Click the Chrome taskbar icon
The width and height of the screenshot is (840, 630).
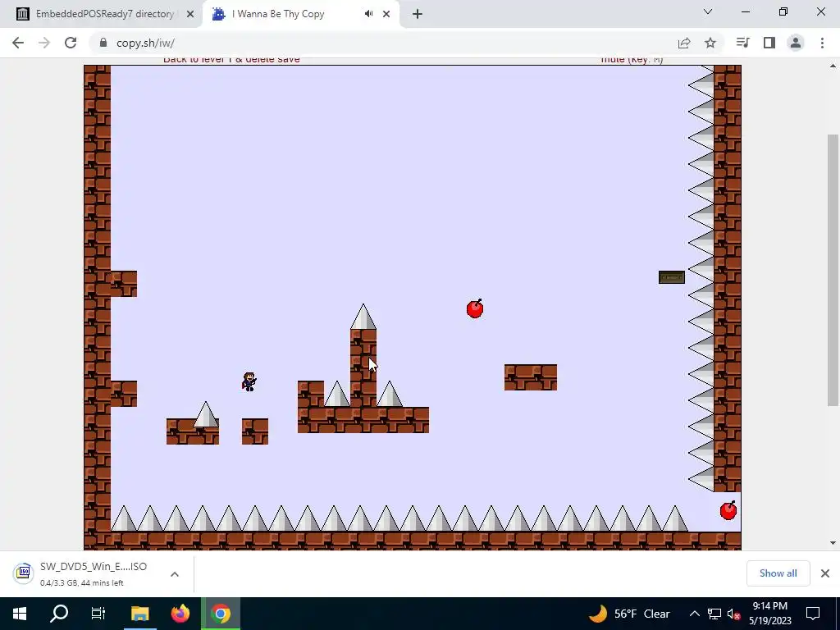point(220,614)
